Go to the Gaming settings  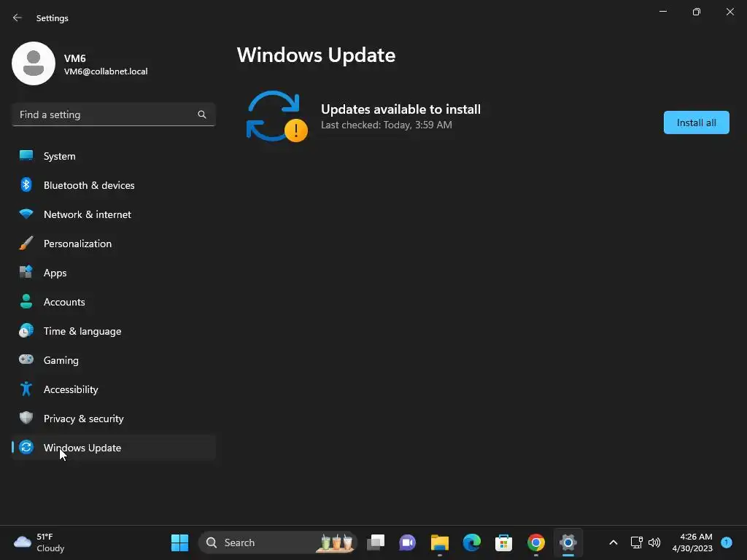click(x=113, y=360)
